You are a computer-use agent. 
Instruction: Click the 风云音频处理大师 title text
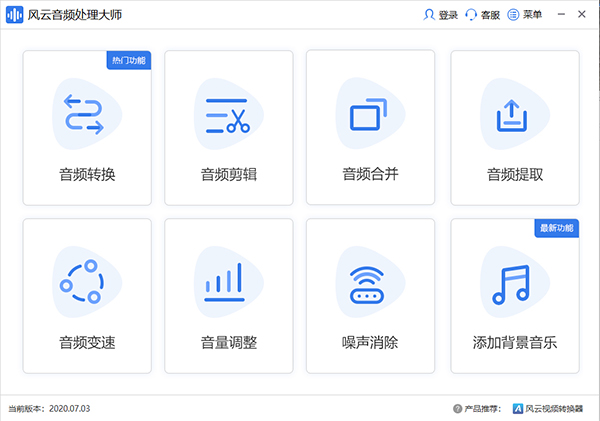(x=76, y=16)
